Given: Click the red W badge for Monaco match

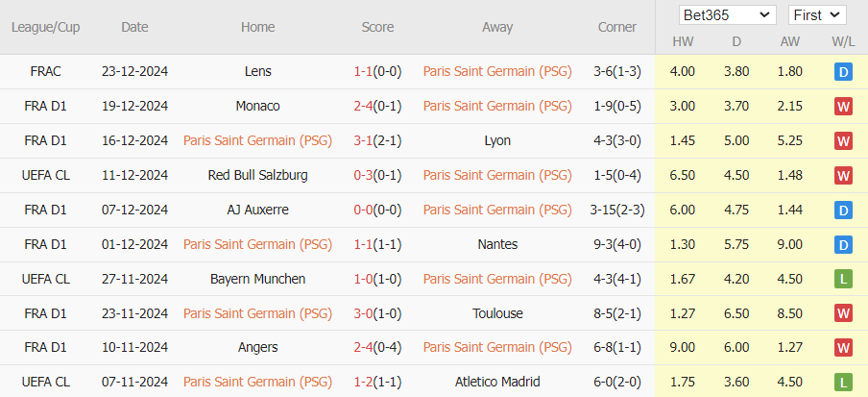Looking at the screenshot, I should click(844, 107).
